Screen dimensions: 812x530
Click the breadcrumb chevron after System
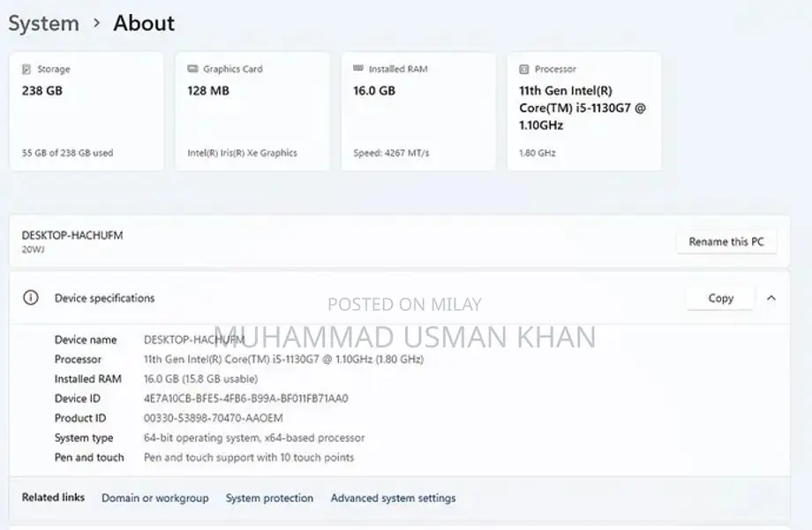pos(97,24)
